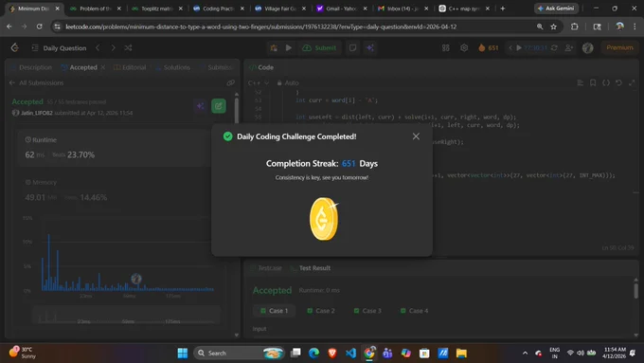Click the LeetCode logo in top bar
The image size is (644, 363).
(15, 47)
